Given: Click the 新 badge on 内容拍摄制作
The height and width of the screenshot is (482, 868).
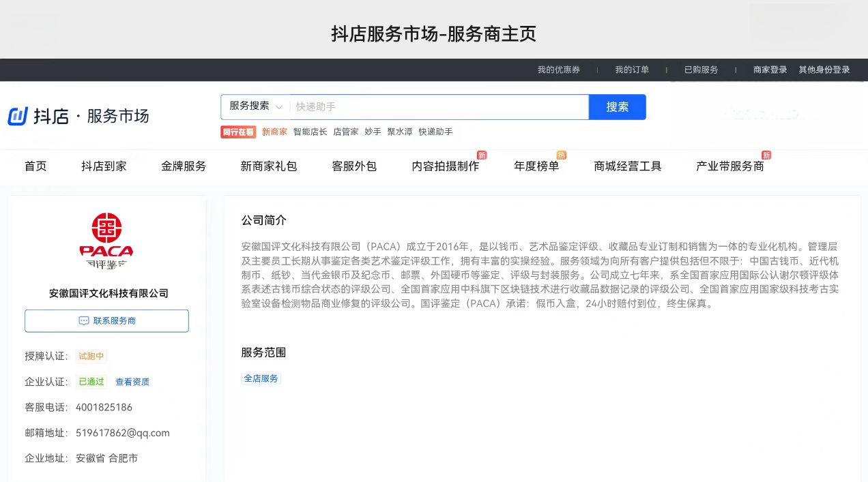Looking at the screenshot, I should tap(482, 155).
